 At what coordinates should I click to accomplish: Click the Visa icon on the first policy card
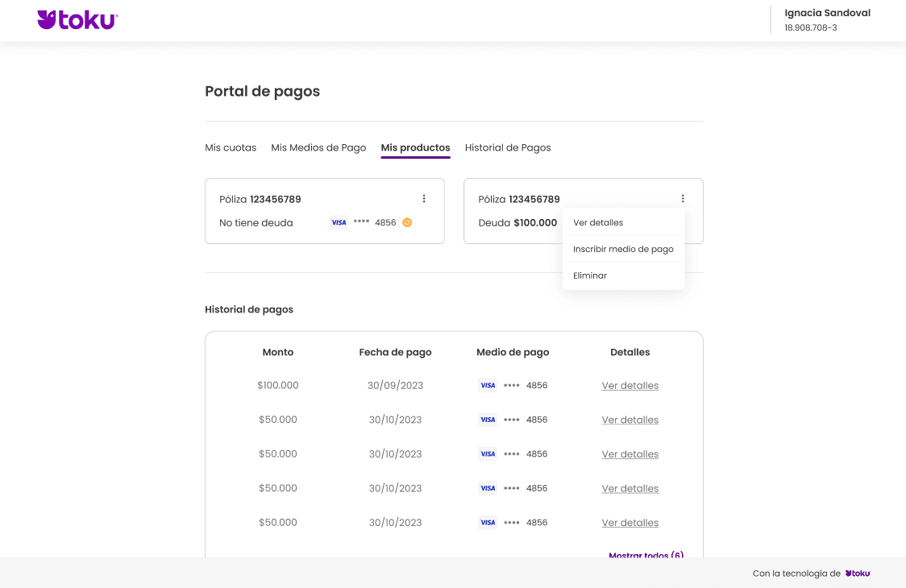[x=339, y=222]
